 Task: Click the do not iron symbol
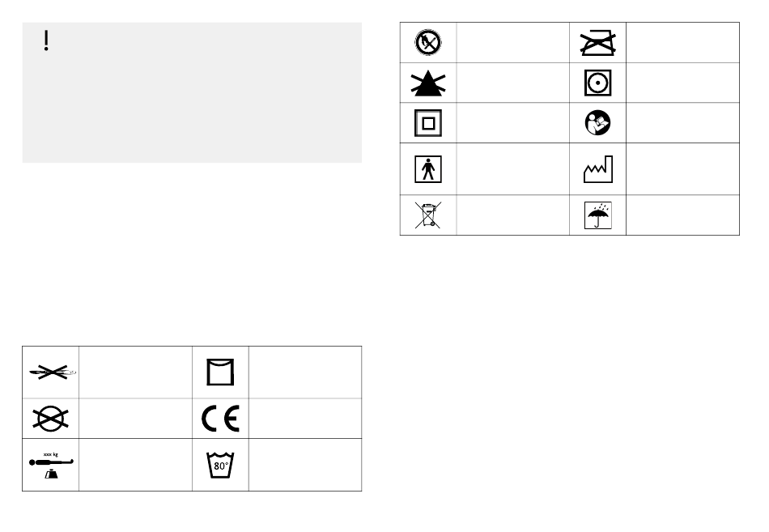point(598,43)
